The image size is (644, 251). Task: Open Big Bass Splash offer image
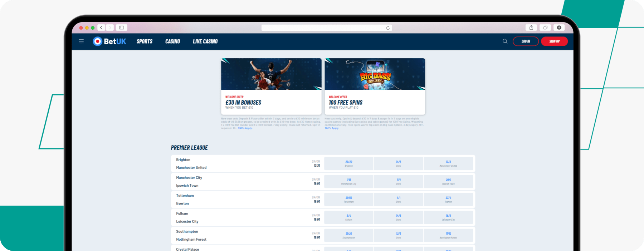[x=375, y=74]
